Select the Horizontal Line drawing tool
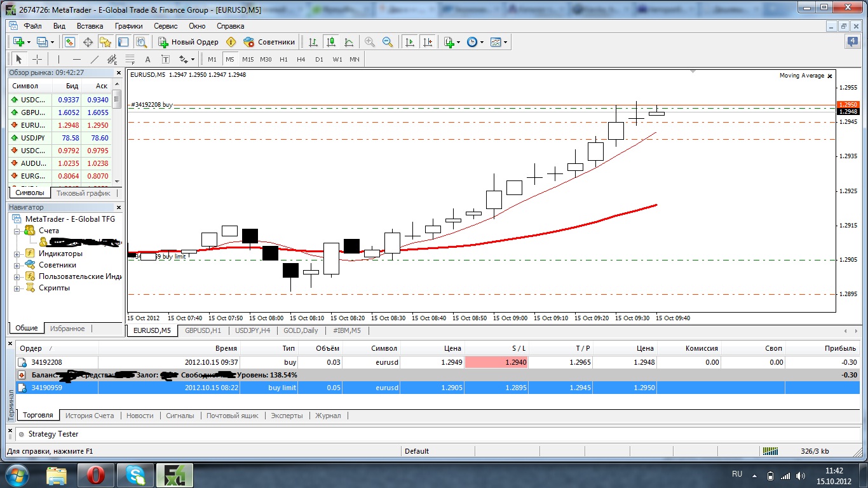 pyautogui.click(x=76, y=59)
